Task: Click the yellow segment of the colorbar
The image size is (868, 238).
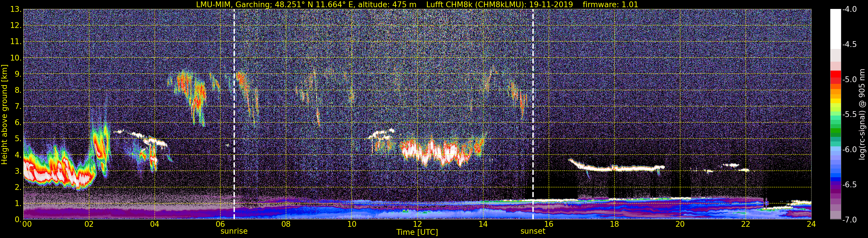Action: [x=836, y=101]
